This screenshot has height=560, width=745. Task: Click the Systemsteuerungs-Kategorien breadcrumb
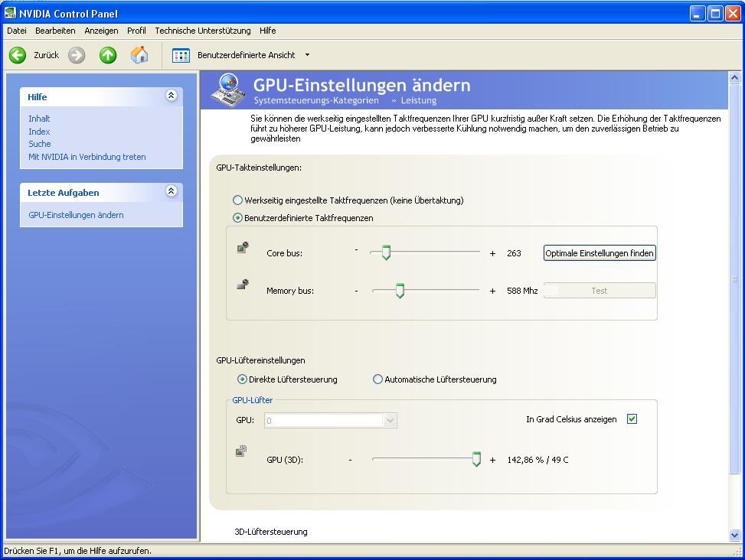click(316, 101)
